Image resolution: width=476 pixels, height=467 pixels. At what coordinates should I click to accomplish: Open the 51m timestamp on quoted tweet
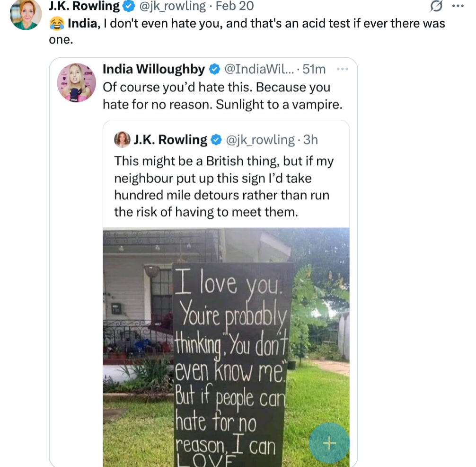click(x=314, y=69)
